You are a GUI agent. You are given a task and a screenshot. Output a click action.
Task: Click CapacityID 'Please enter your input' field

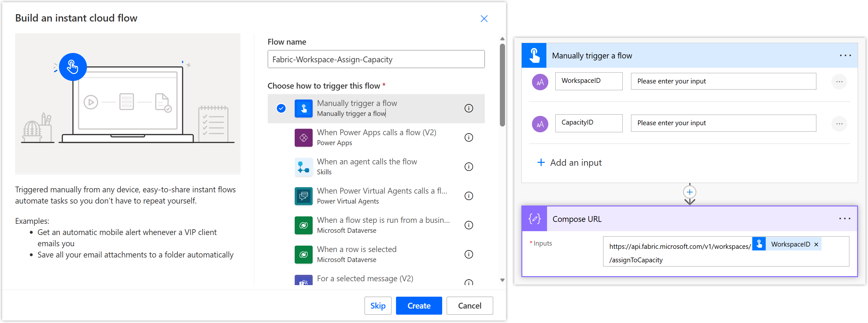[x=723, y=123]
